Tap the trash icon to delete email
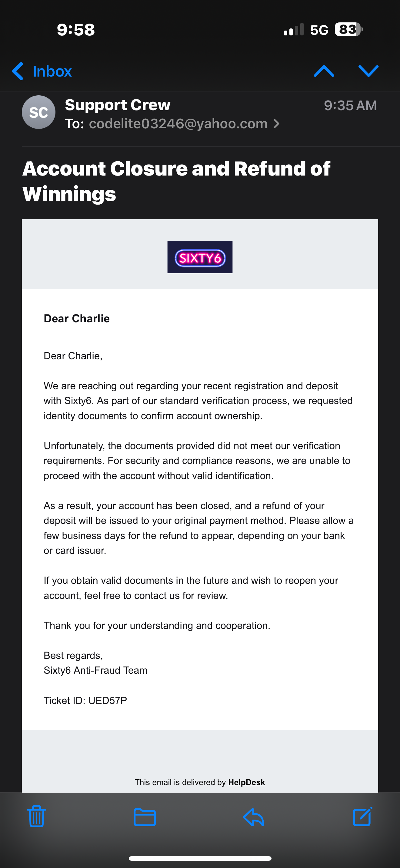 (36, 817)
